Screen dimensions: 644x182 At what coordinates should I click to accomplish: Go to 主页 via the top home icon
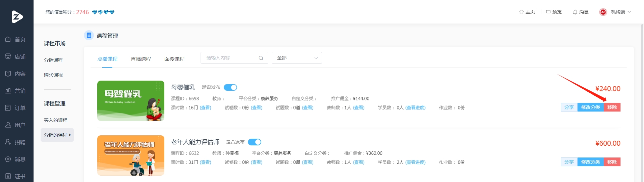point(527,12)
